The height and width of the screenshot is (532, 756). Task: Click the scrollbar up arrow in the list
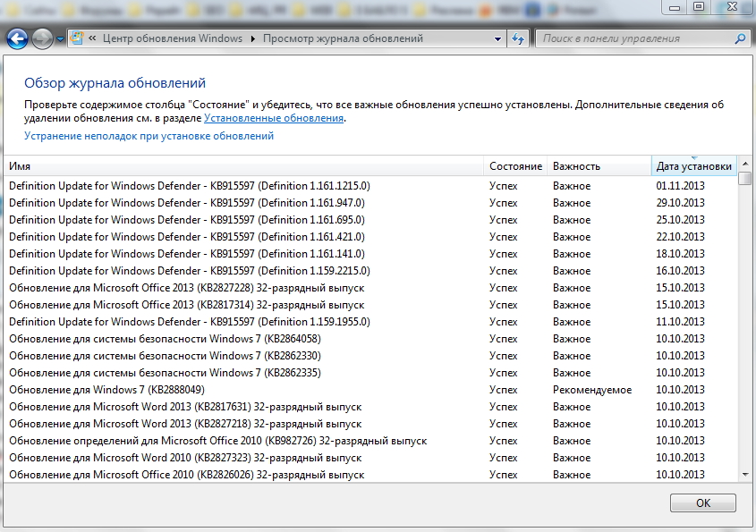pos(745,165)
